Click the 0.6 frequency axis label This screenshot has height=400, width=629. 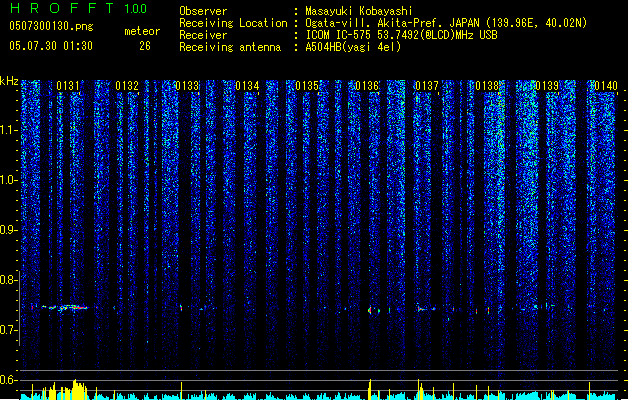click(9, 380)
